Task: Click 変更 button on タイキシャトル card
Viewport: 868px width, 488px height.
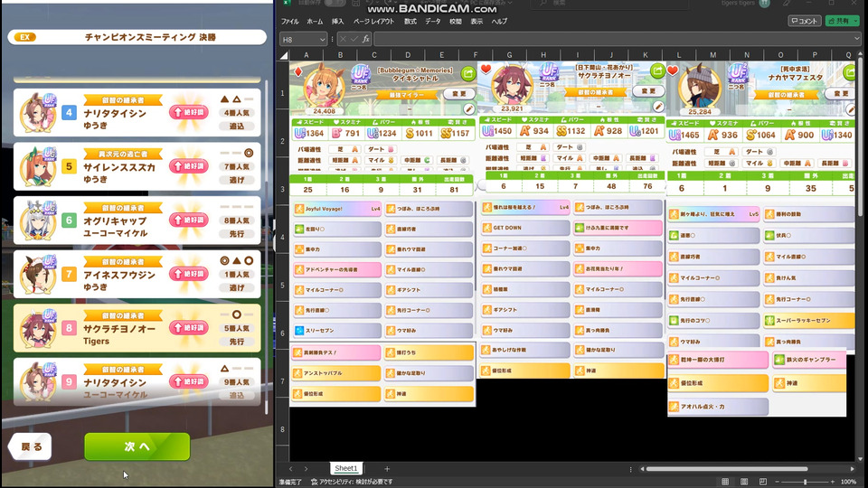Action: pos(459,93)
